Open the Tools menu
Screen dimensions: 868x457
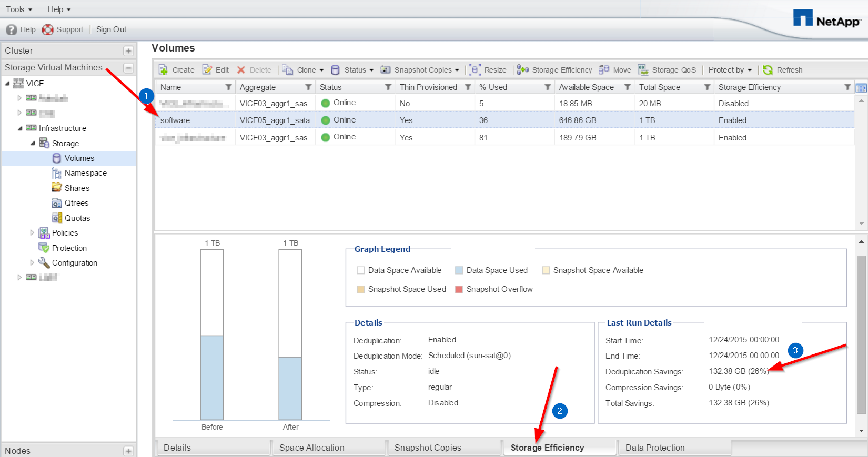[19, 9]
